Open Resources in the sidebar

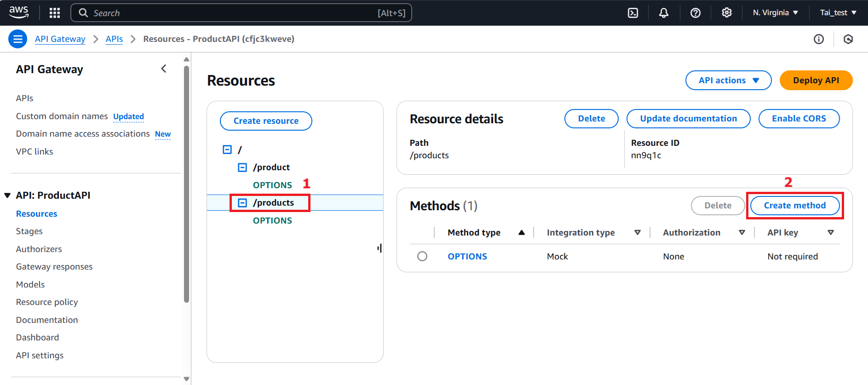(37, 214)
